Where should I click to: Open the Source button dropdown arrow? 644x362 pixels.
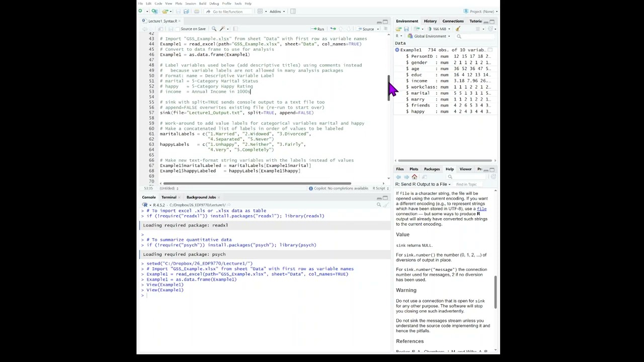[x=378, y=29]
